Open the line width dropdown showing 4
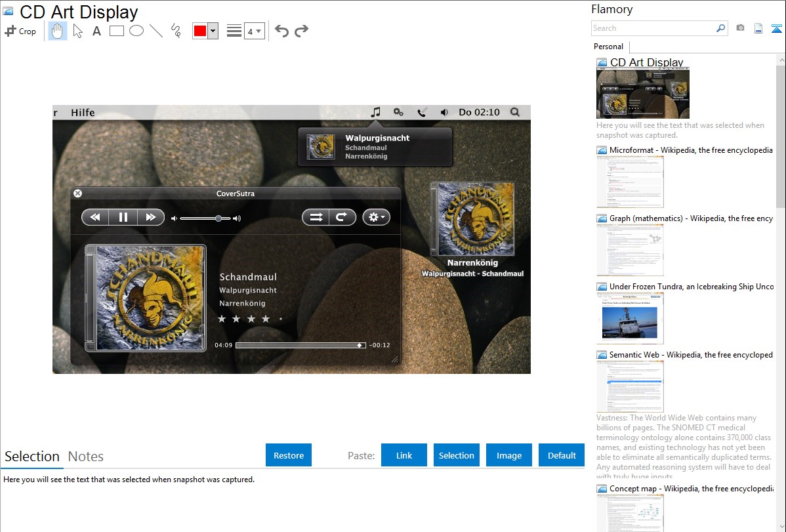The width and height of the screenshot is (786, 532). tap(255, 31)
